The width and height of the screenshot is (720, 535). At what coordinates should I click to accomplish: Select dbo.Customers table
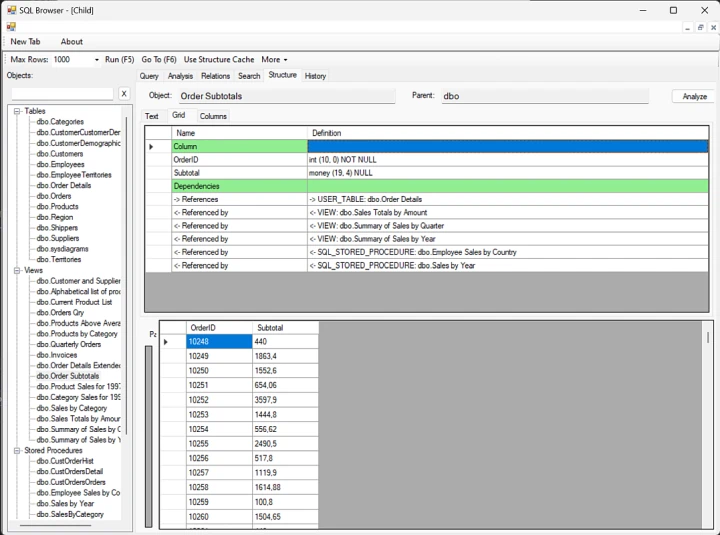pos(60,154)
